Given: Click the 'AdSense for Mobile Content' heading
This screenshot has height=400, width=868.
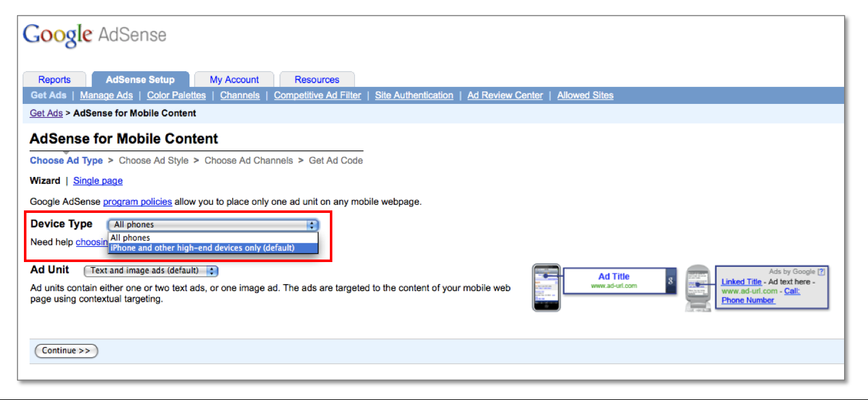Looking at the screenshot, I should click(124, 139).
